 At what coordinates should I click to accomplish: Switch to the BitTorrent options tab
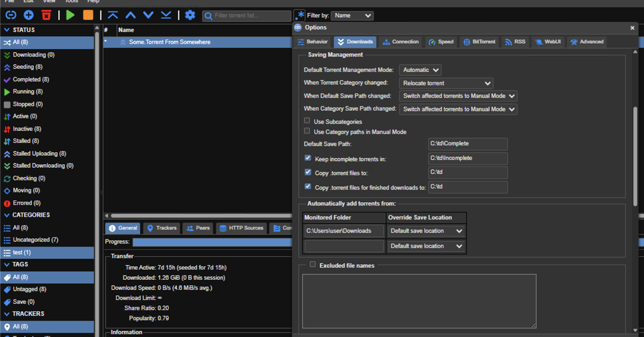click(480, 42)
